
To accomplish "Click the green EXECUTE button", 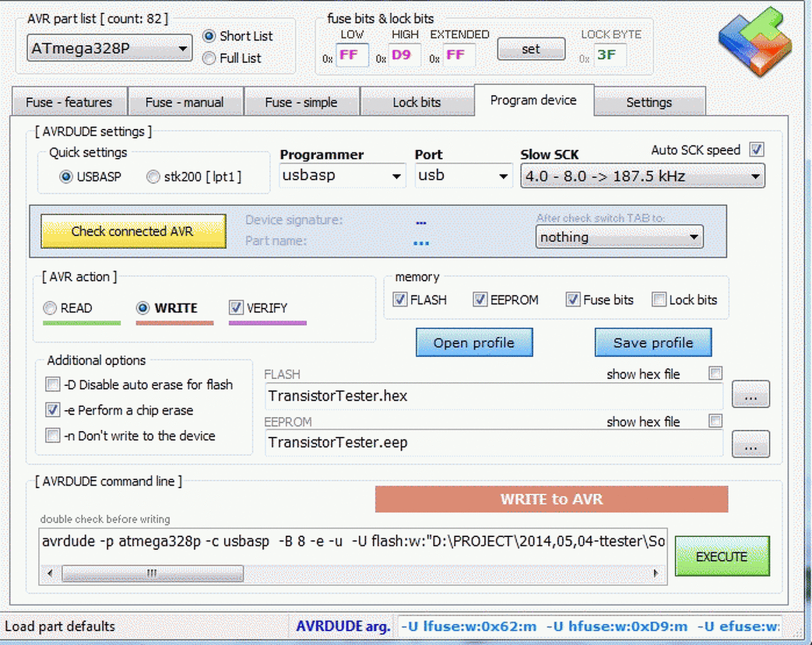I will point(723,556).
